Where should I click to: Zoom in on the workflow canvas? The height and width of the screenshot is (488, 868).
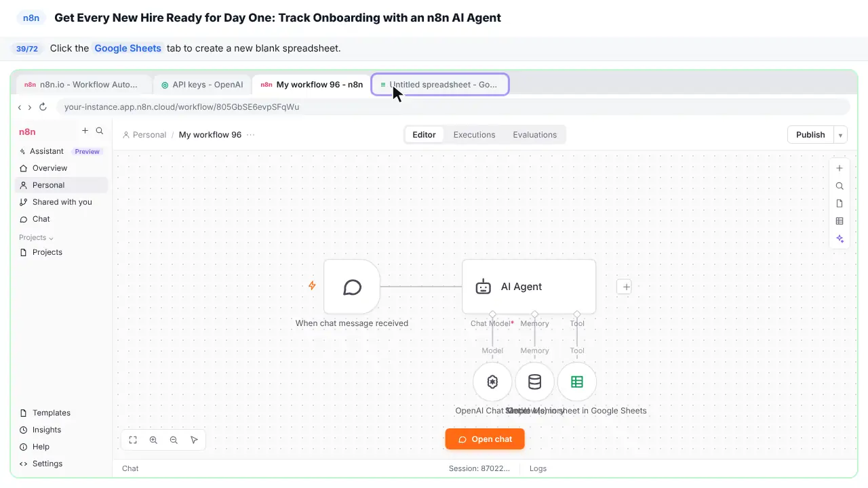click(153, 440)
